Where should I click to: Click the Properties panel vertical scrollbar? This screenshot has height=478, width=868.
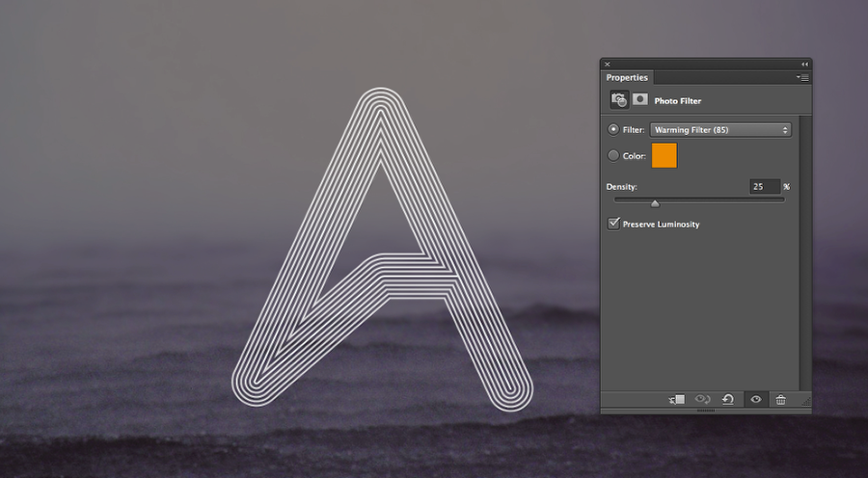click(x=805, y=252)
